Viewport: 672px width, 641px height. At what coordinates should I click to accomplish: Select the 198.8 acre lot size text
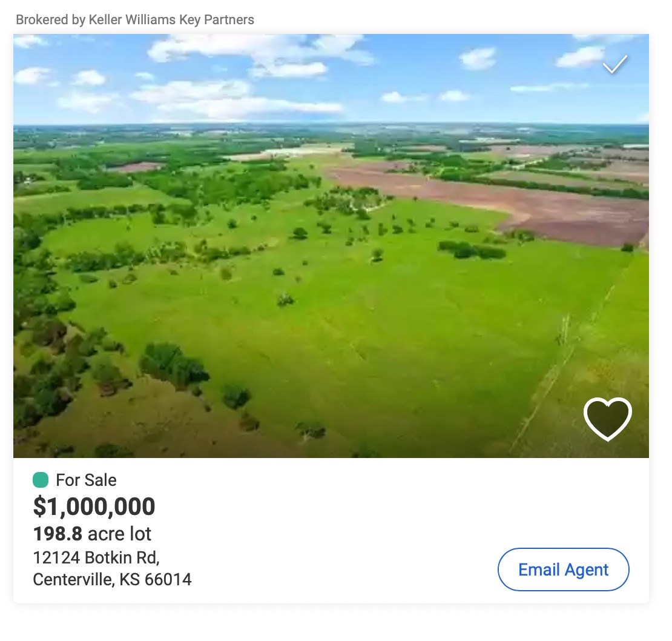[92, 534]
